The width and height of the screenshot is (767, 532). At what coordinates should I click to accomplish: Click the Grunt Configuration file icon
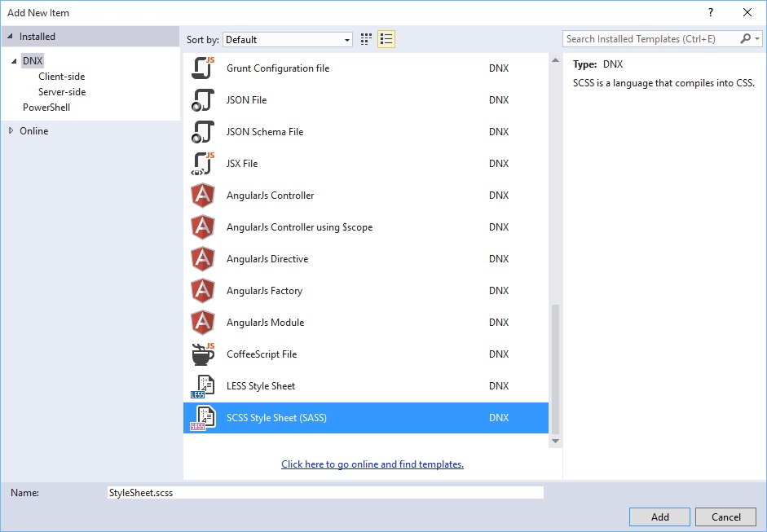[x=203, y=68]
